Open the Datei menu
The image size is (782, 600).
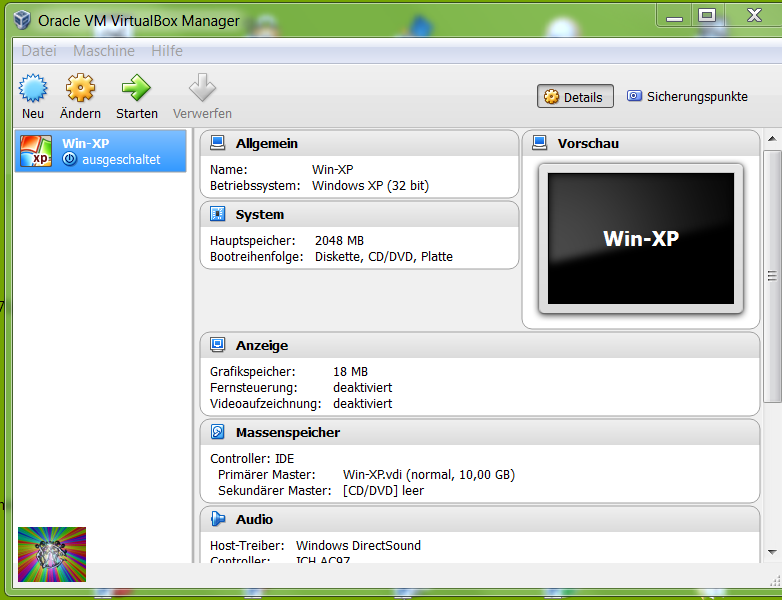click(x=39, y=50)
